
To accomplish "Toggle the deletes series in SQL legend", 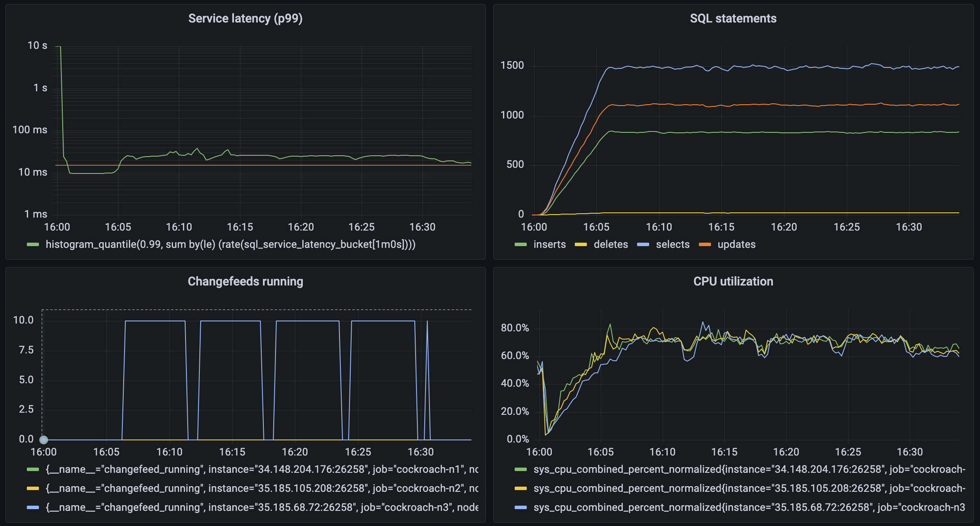I will click(x=611, y=244).
